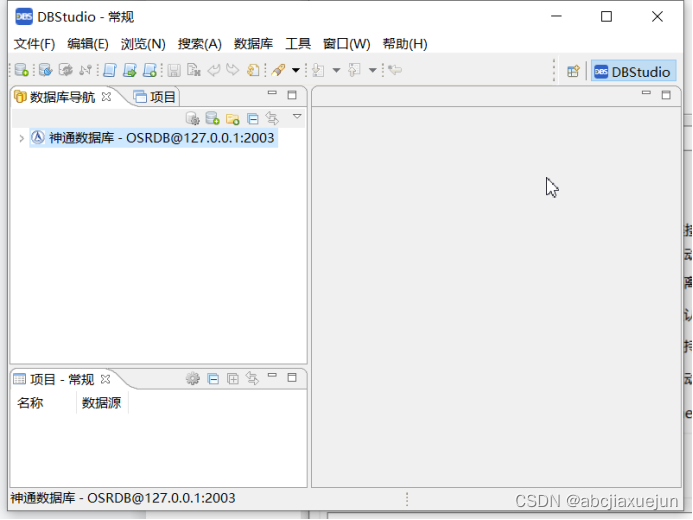Click the back navigation arrow in toolbar
693x520 pixels.
tap(395, 69)
